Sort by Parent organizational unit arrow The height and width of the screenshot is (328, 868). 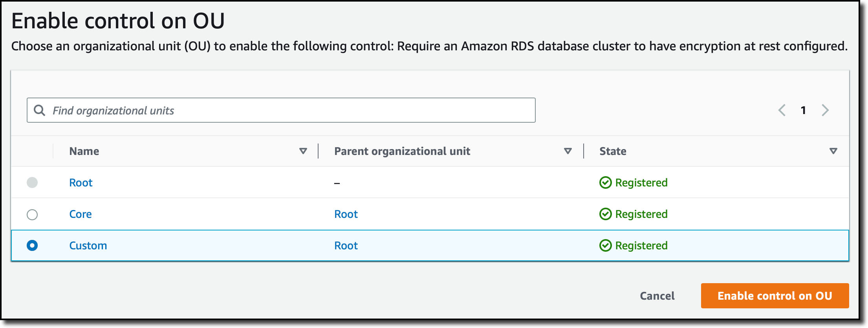click(x=568, y=151)
